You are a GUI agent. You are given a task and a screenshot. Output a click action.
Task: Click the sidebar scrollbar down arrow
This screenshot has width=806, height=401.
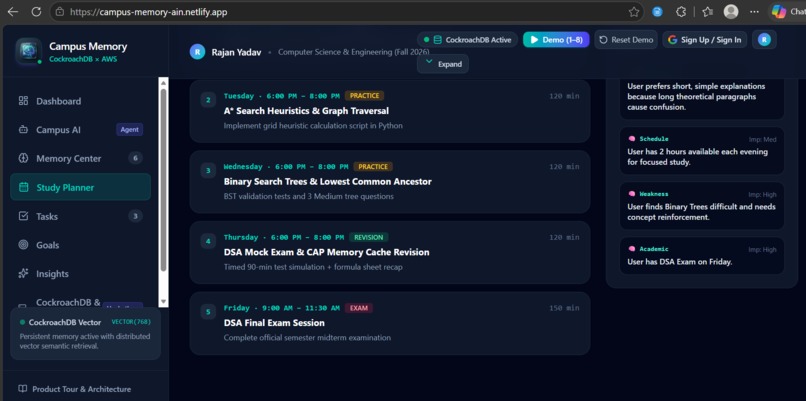pyautogui.click(x=163, y=302)
